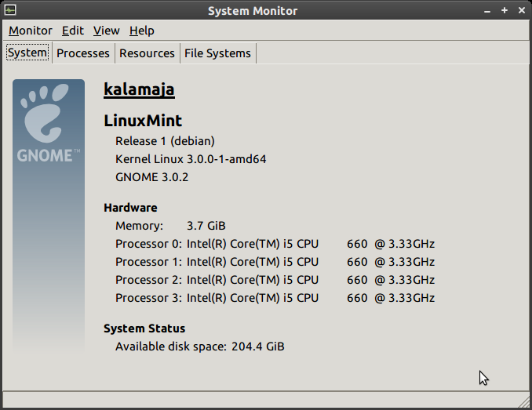Click the hostname kalamaja heading
532x410 pixels.
click(x=139, y=89)
